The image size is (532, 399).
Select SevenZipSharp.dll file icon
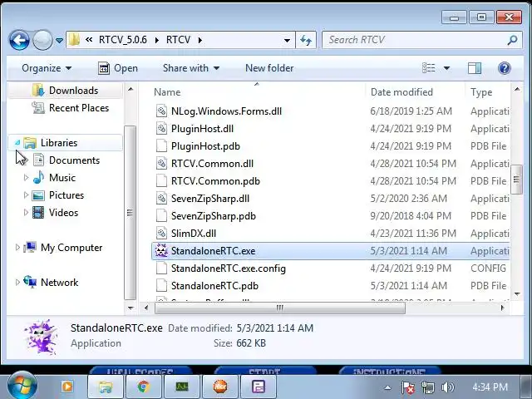pyautogui.click(x=161, y=199)
